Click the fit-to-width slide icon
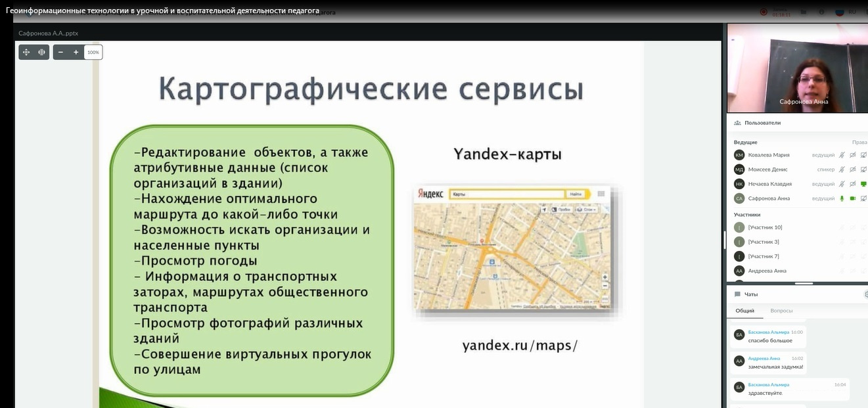Screen dimensions: 868x408 41,52
